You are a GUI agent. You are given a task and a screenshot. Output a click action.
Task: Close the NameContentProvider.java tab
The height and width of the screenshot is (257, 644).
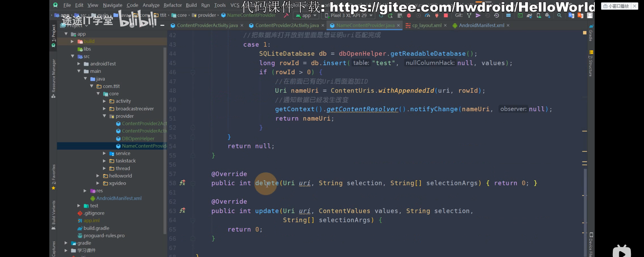tap(399, 25)
